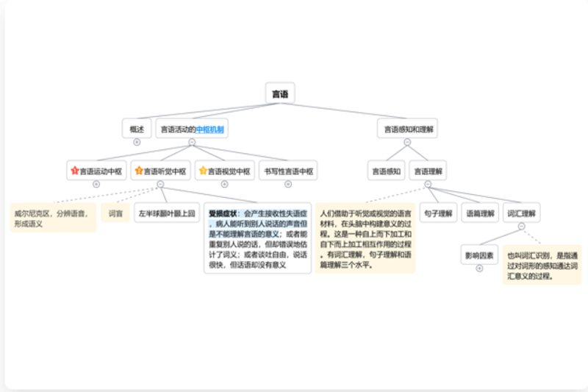Expand the 影响因素 node
This screenshot has height=392, width=588.
pyautogui.click(x=479, y=268)
